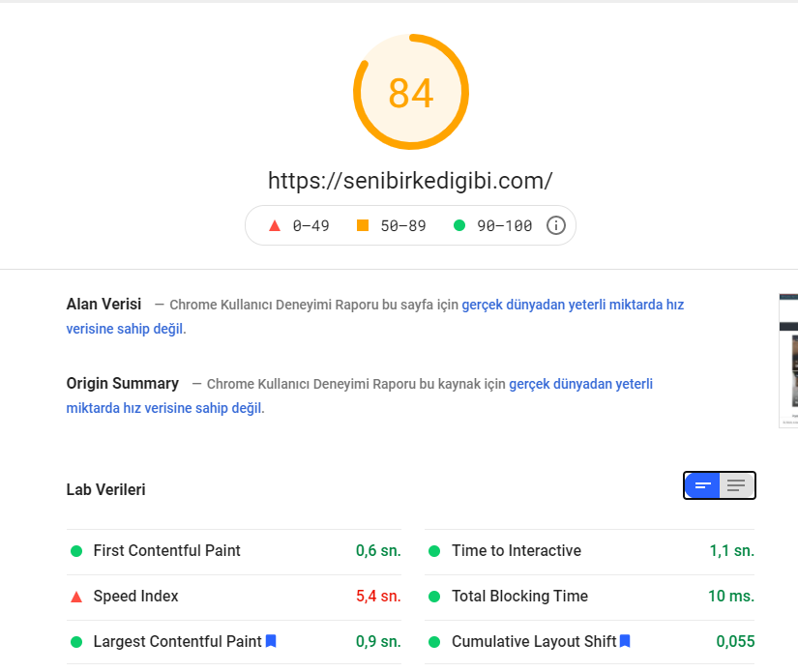798x672 pixels.
Task: Click the 84 performance score gauge
Action: [x=411, y=92]
